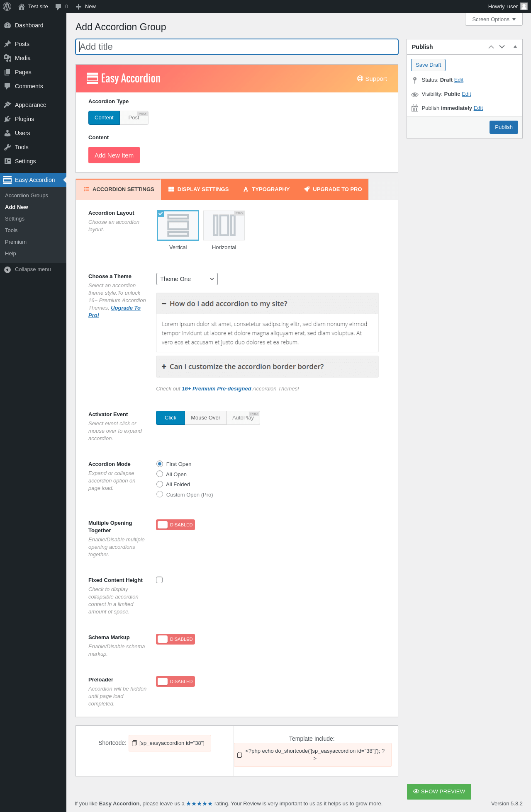
Task: Click the status key icon
Action: (415, 80)
